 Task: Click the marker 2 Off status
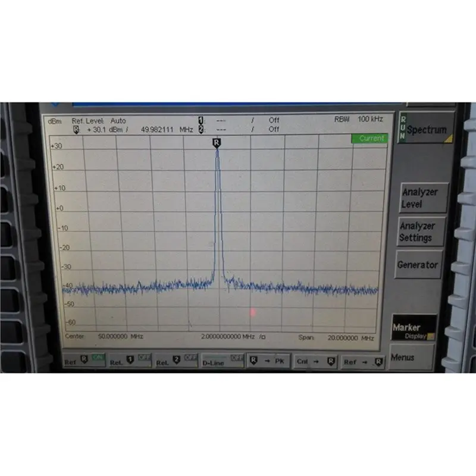tap(274, 129)
